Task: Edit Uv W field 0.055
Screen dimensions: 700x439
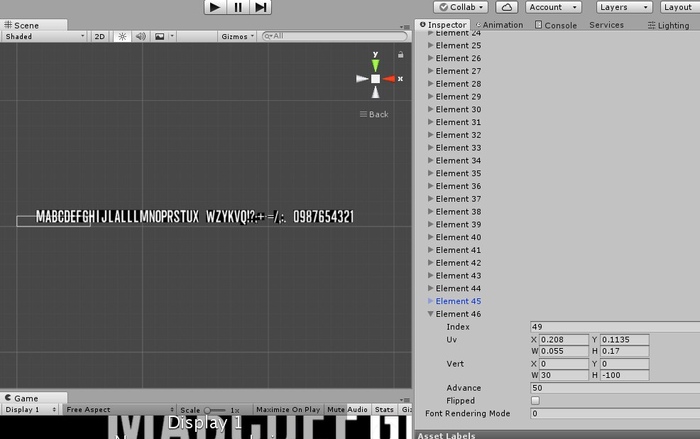Action: pyautogui.click(x=564, y=351)
